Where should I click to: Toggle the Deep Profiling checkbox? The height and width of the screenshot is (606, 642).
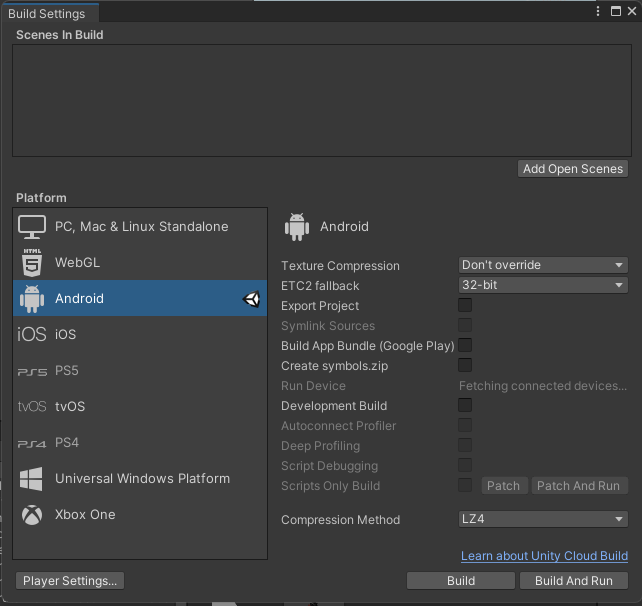465,445
